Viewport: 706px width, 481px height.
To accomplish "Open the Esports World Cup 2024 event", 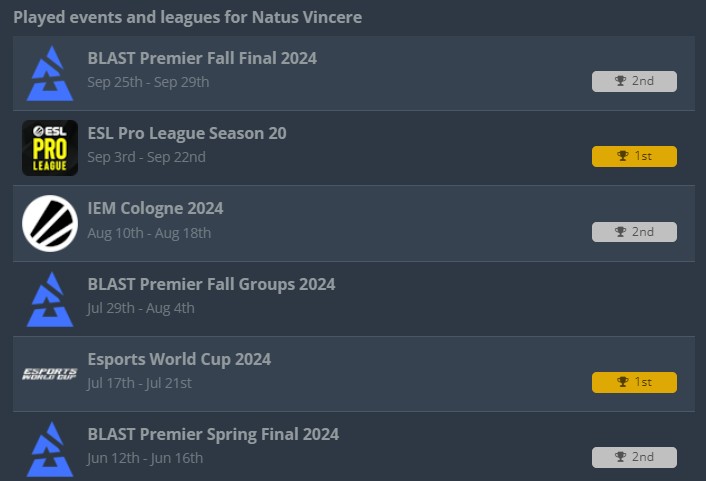I will pyautogui.click(x=179, y=359).
